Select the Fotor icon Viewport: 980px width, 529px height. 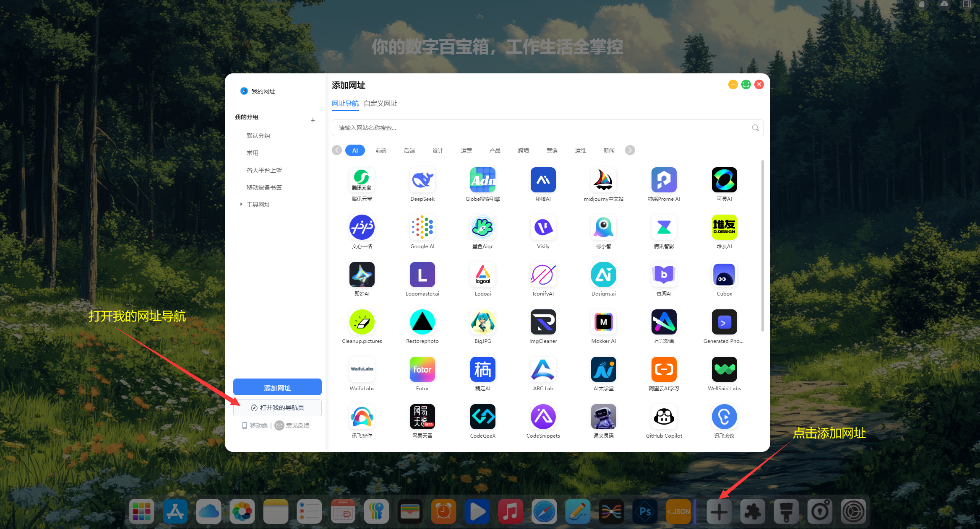coord(422,369)
